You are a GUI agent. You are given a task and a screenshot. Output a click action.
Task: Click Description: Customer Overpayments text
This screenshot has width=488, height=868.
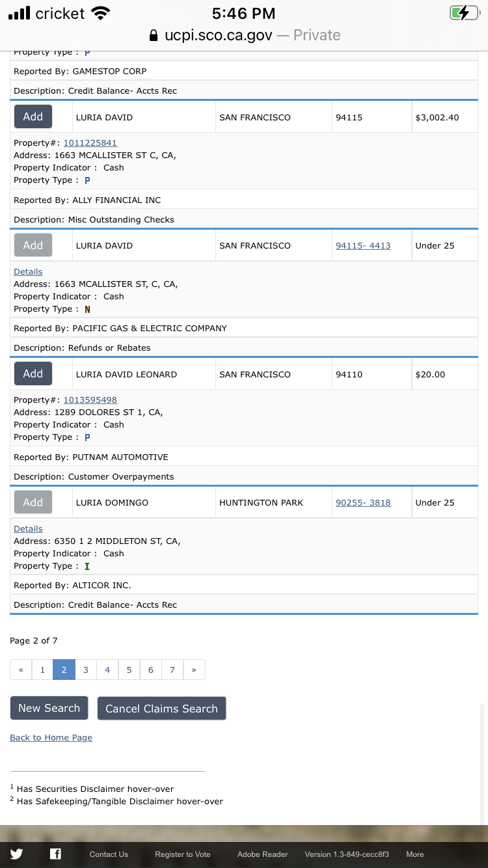coord(94,476)
